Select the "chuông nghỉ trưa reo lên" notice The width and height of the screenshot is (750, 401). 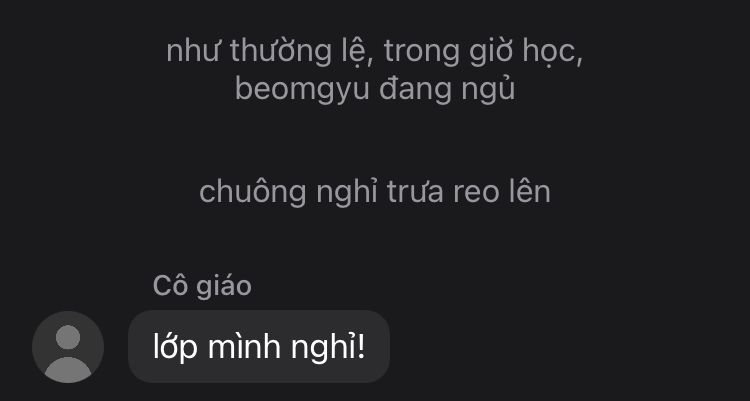(x=375, y=192)
